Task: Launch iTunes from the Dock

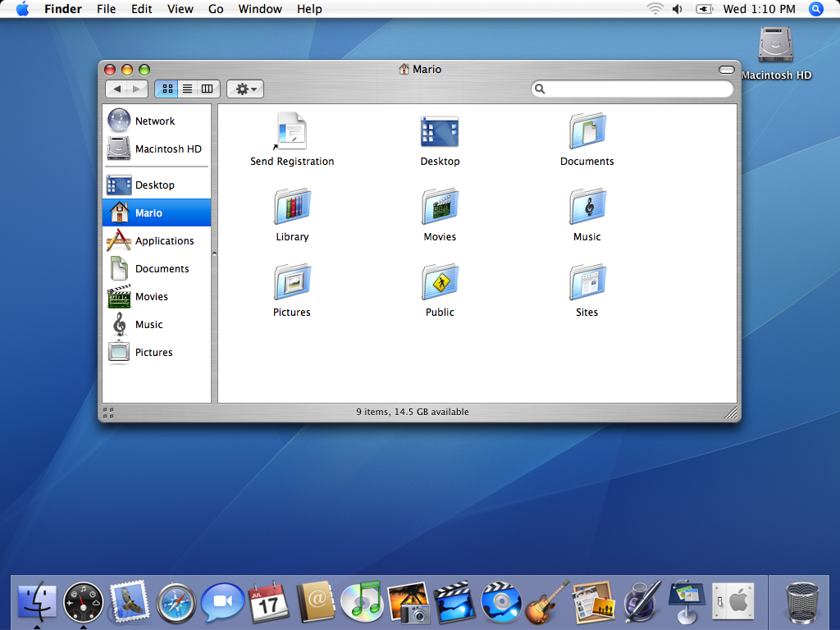Action: click(x=362, y=601)
